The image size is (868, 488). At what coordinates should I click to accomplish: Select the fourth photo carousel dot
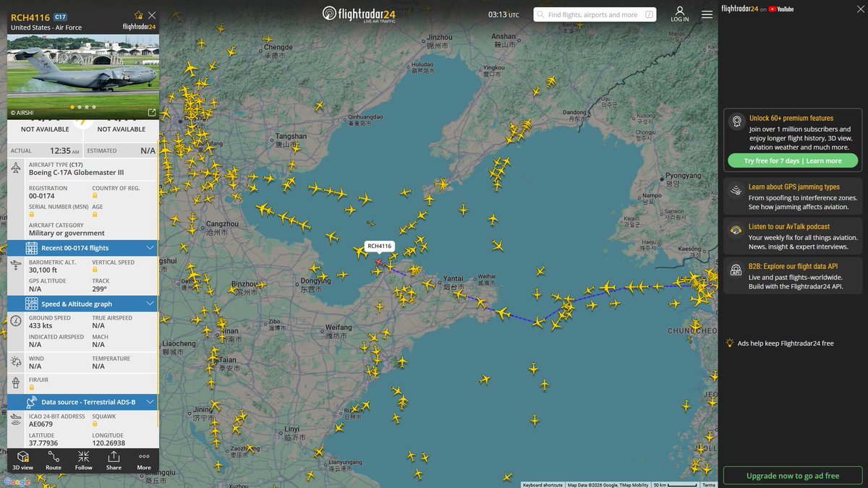[93, 107]
